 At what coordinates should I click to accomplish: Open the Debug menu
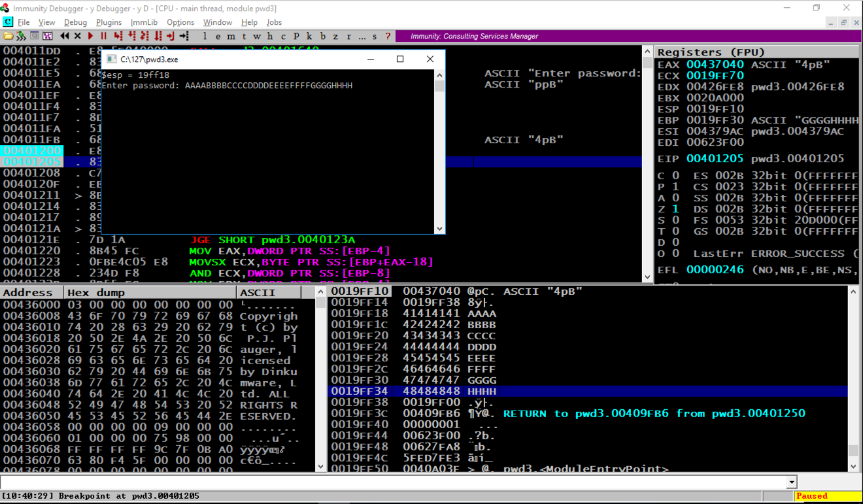pos(75,22)
